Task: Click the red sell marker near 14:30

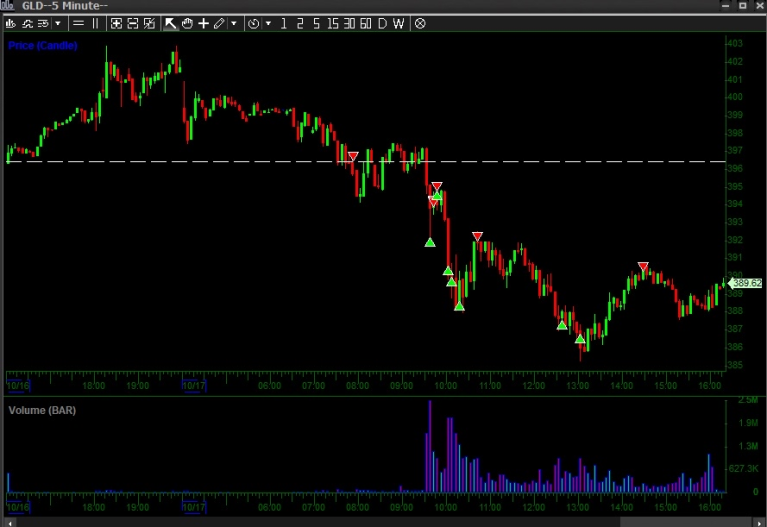Action: click(643, 266)
